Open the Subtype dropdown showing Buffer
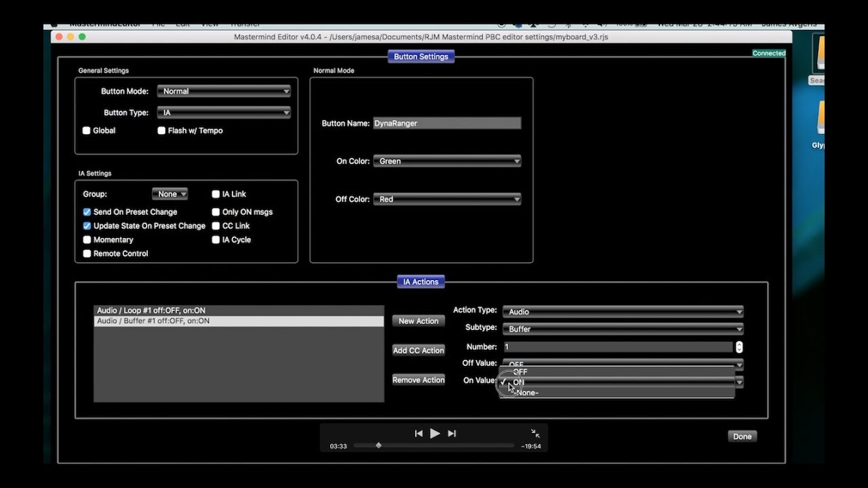868x488 pixels. [623, 329]
